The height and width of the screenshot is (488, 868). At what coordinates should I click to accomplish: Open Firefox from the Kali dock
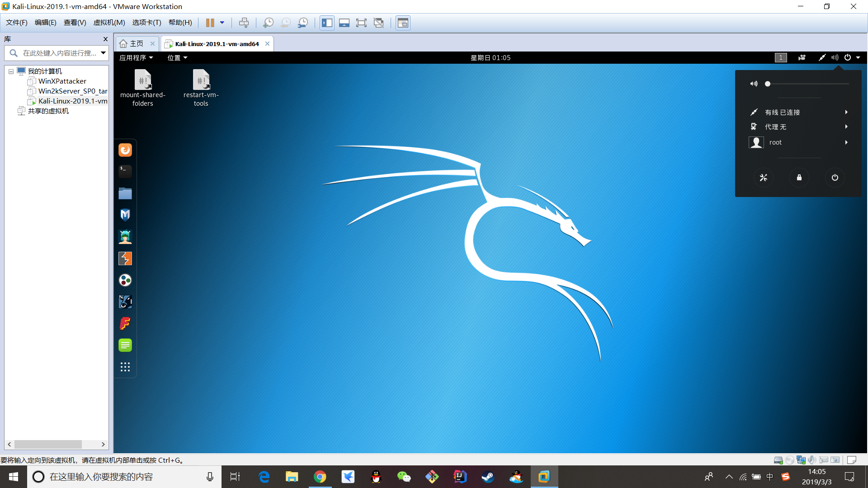pyautogui.click(x=125, y=150)
